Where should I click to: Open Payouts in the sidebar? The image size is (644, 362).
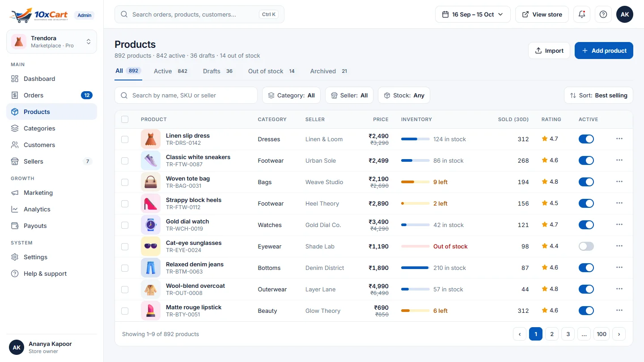[51, 226]
